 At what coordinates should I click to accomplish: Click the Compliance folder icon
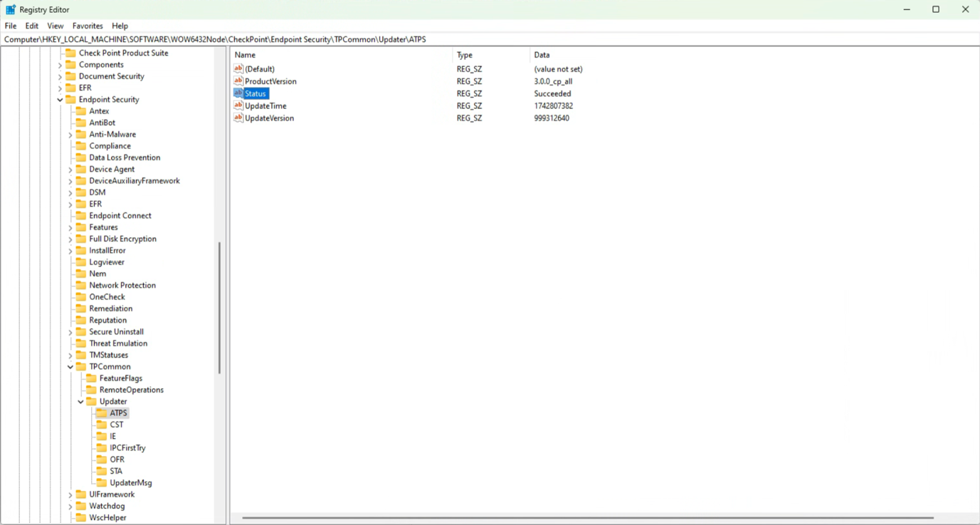click(x=81, y=146)
